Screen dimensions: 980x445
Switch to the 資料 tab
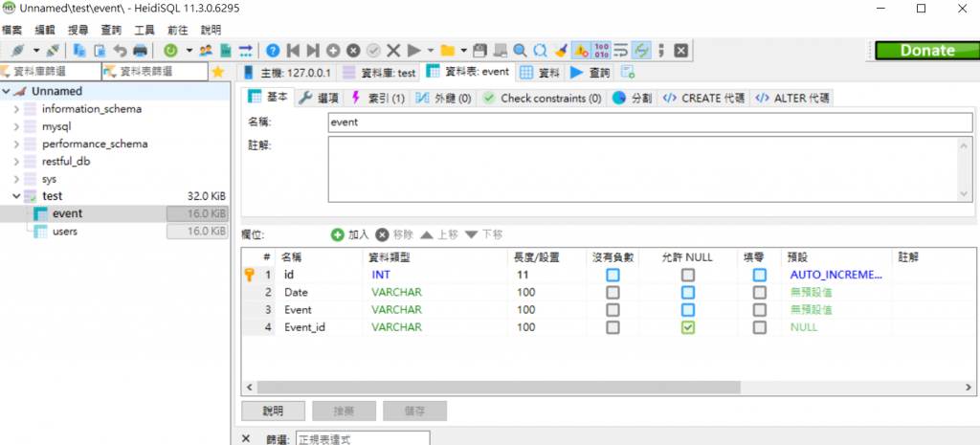click(x=541, y=73)
